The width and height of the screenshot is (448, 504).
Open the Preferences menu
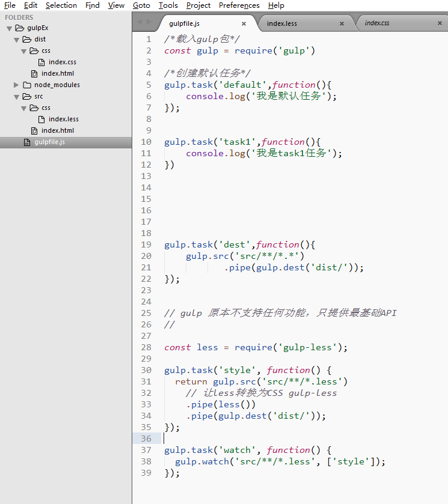coord(239,5)
